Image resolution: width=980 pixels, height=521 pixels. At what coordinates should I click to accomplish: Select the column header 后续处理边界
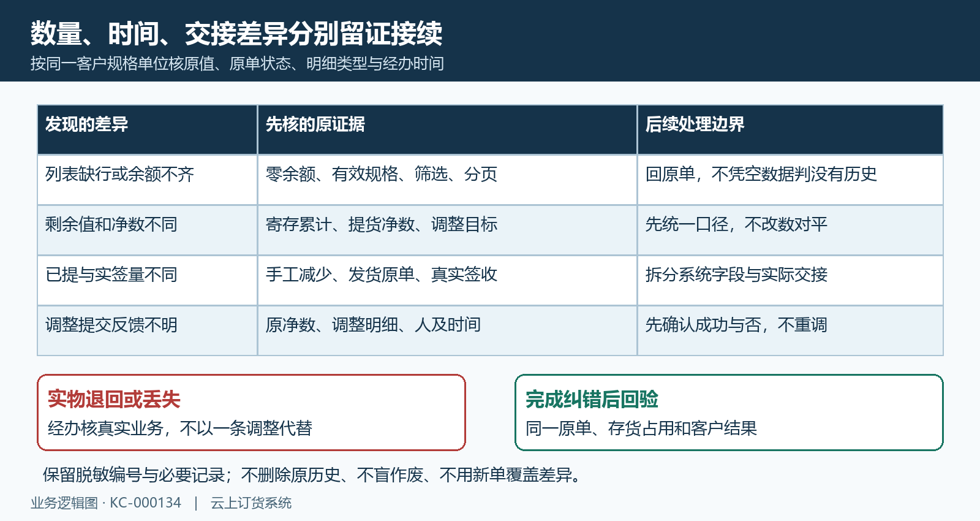(x=790, y=129)
